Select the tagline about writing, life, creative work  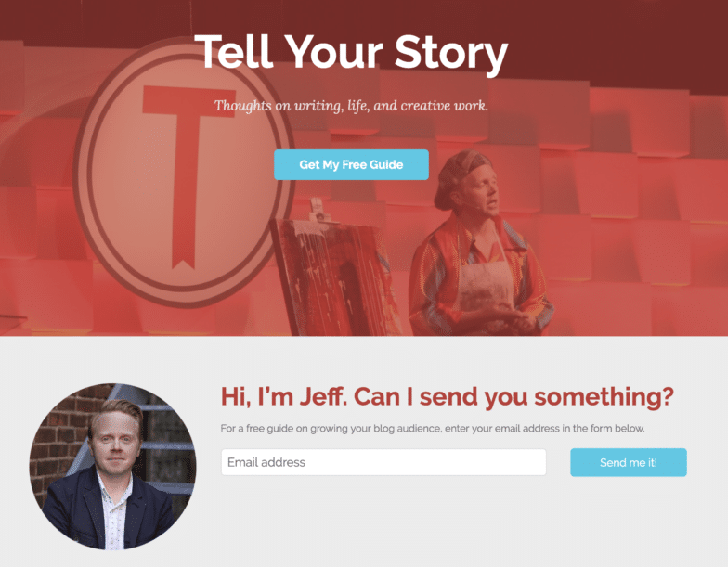pyautogui.click(x=351, y=106)
